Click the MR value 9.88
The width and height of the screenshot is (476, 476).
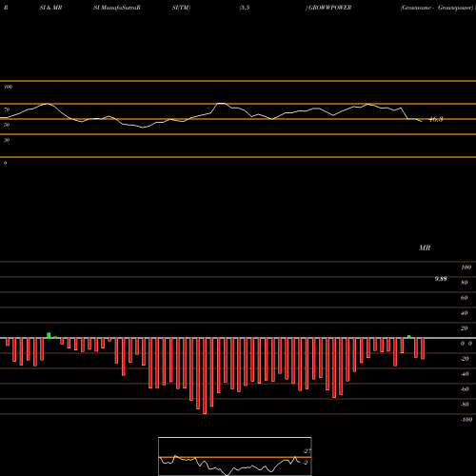[441, 279]
